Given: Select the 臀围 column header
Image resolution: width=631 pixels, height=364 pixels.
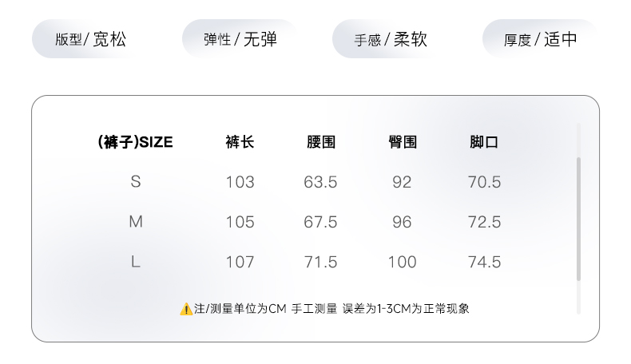Looking at the screenshot, I should (403, 142).
